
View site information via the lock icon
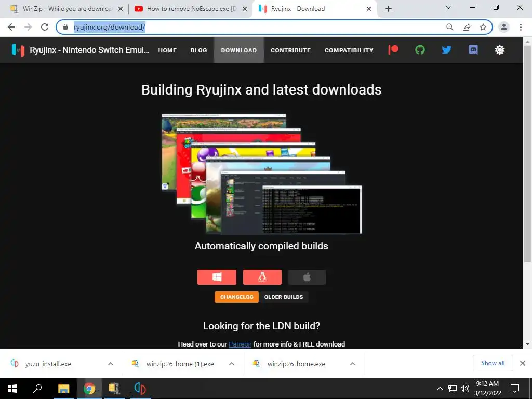pyautogui.click(x=65, y=27)
